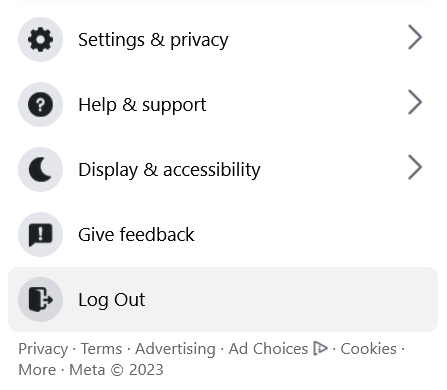Expand the Display & accessibility chevron arrow
The width and height of the screenshot is (447, 390).
click(x=415, y=167)
